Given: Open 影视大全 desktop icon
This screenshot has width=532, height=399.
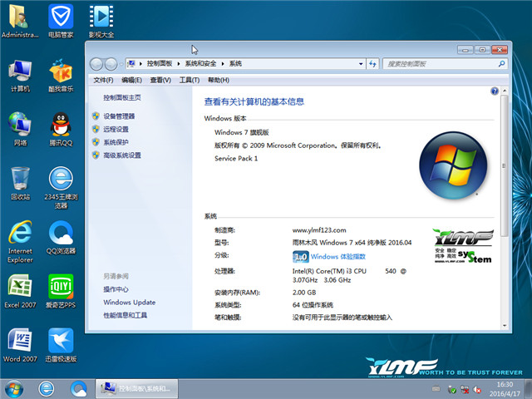Looking at the screenshot, I should [101, 21].
